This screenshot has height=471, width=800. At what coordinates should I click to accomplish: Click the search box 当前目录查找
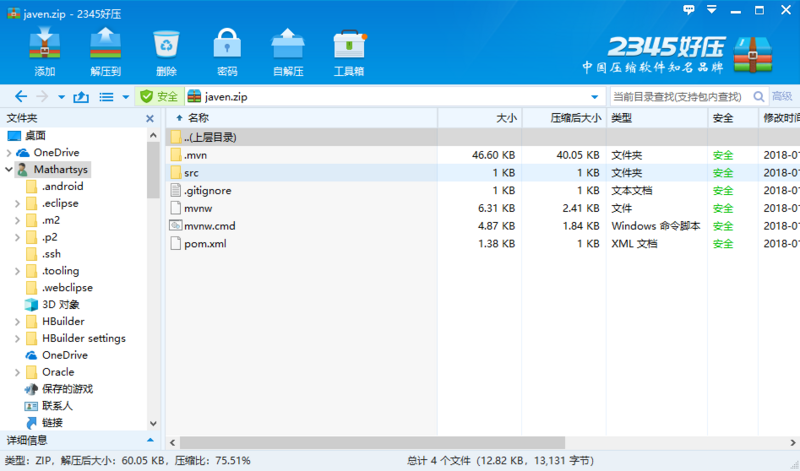(x=677, y=96)
